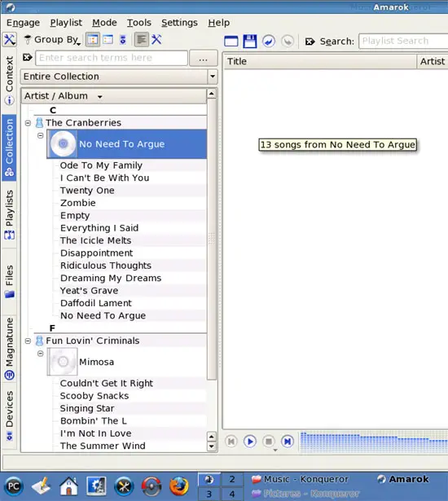Open the Playlist menu
Screen dimensions: 448x501
click(66, 23)
